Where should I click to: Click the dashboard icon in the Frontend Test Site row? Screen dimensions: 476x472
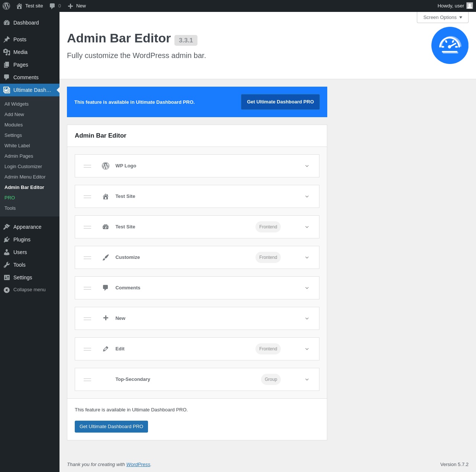pos(106,227)
